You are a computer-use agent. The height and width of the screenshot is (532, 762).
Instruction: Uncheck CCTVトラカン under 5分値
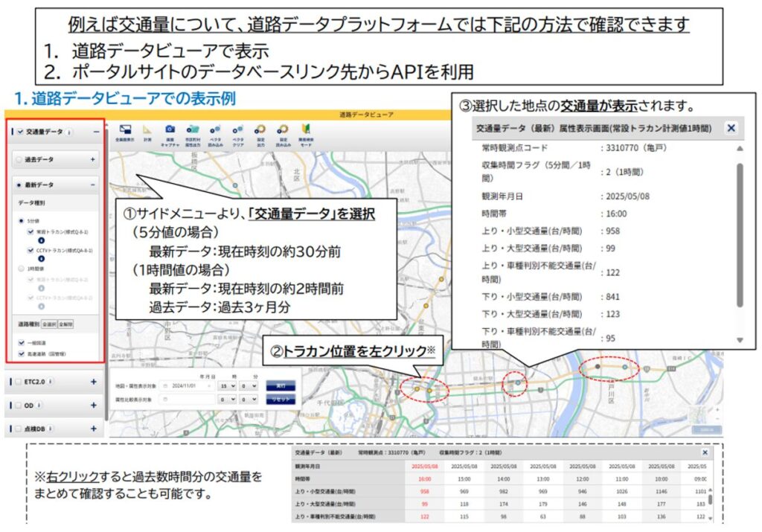click(x=31, y=251)
